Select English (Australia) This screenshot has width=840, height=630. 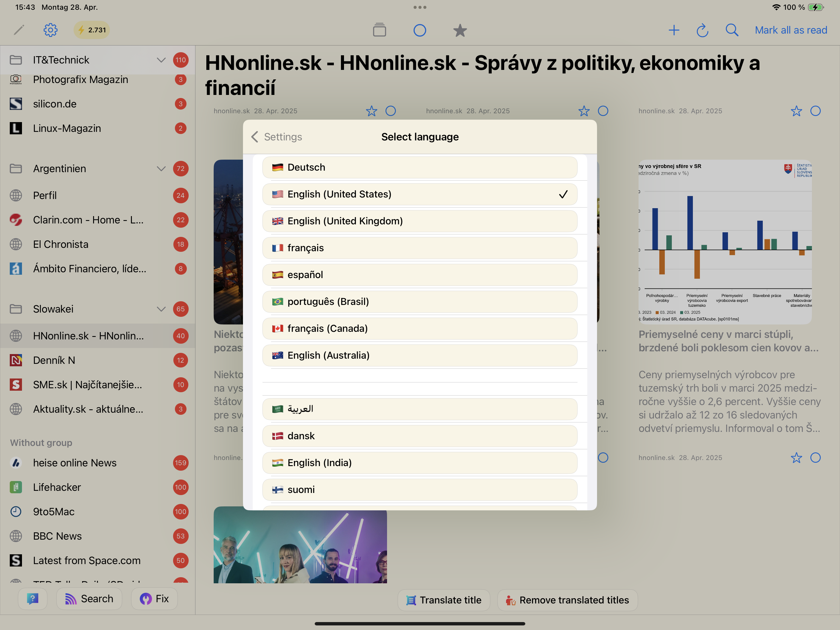[x=420, y=355]
